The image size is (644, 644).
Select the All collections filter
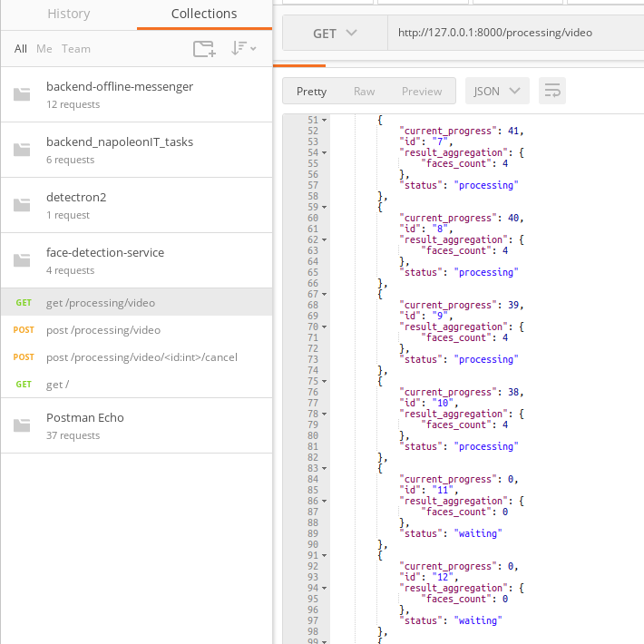[21, 49]
